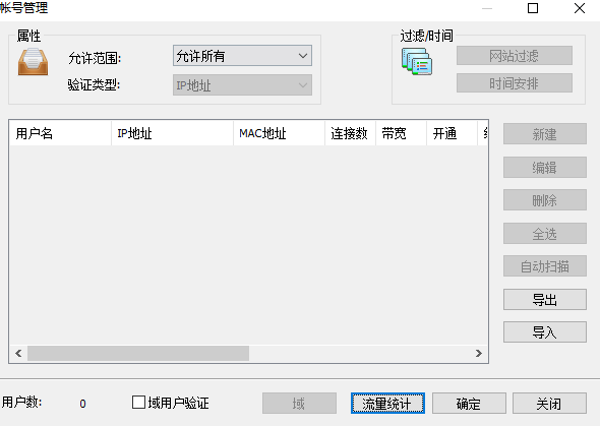The height and width of the screenshot is (426, 600).
Task: Sort list by 连接数 column
Action: [x=350, y=134]
